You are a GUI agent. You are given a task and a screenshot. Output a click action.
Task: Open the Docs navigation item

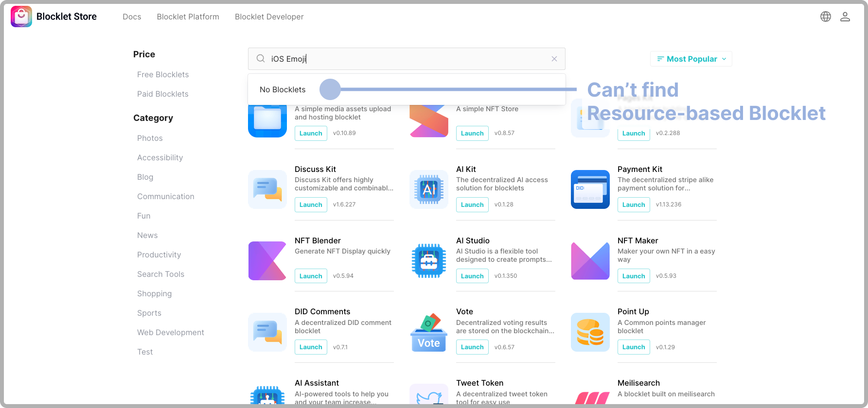pyautogui.click(x=132, y=17)
